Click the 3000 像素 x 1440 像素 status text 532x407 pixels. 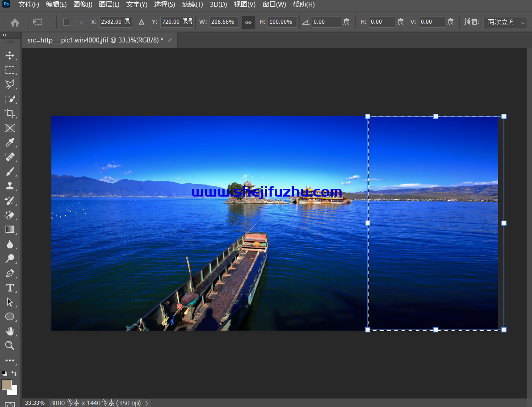click(96, 403)
